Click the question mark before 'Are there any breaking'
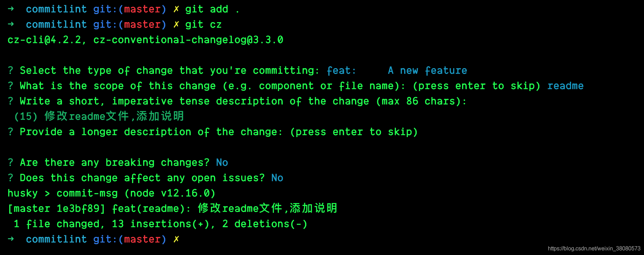 (x=11, y=163)
